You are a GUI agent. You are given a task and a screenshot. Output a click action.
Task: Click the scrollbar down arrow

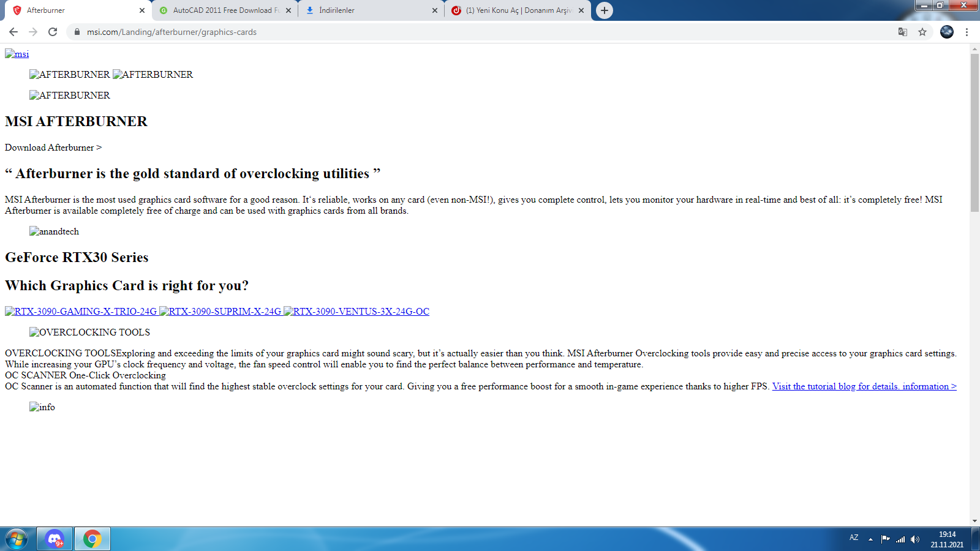pyautogui.click(x=974, y=521)
